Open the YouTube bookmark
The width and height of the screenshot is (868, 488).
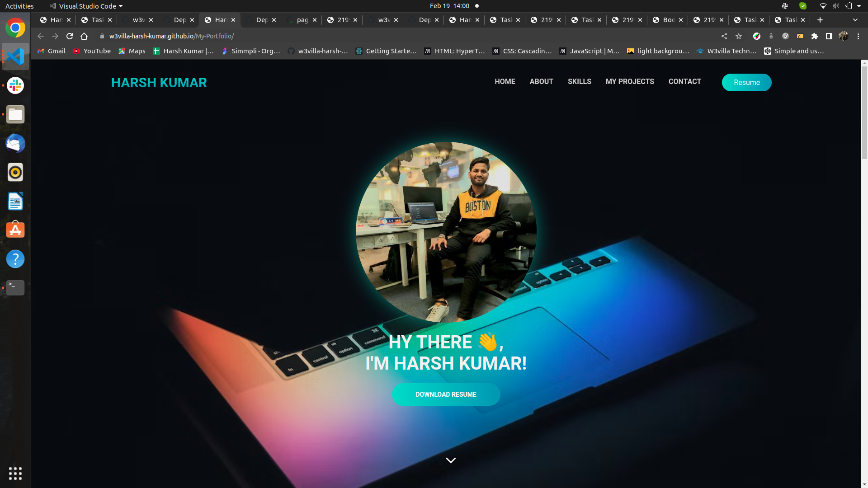[92, 51]
